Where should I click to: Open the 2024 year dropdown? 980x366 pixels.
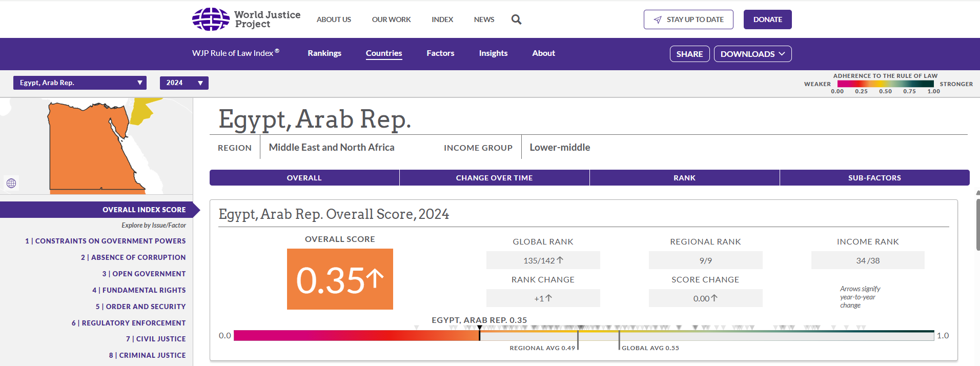pos(184,83)
